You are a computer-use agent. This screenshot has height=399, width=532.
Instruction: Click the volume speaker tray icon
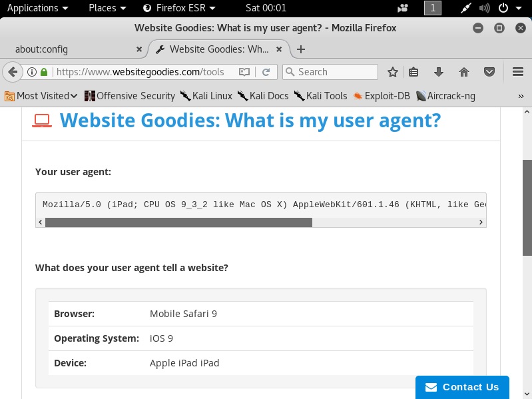pyautogui.click(x=484, y=8)
